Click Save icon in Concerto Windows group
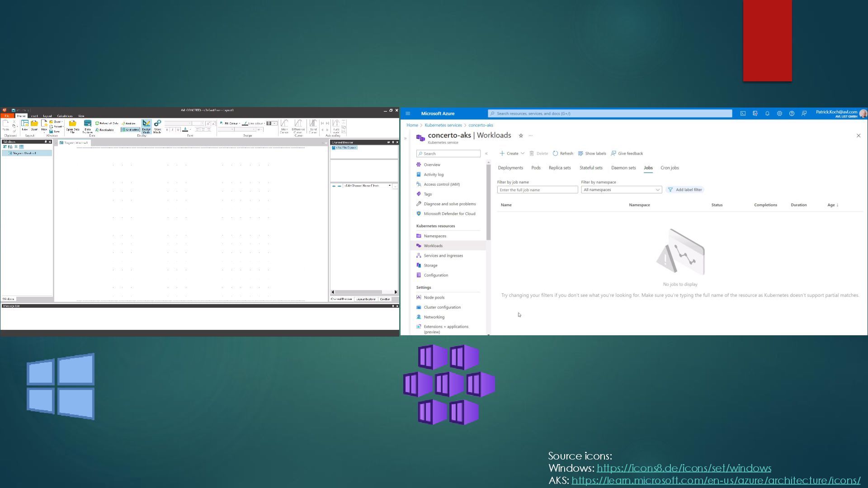The image size is (868, 488). tap(55, 131)
